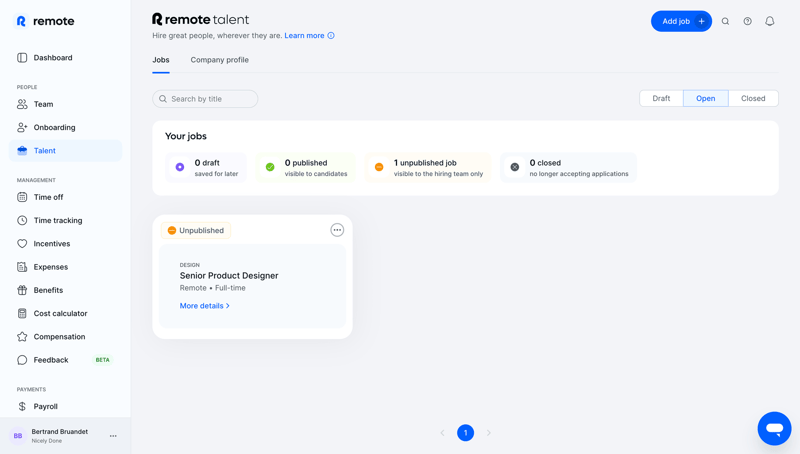Click the Add job button
This screenshot has height=454, width=800.
[681, 21]
